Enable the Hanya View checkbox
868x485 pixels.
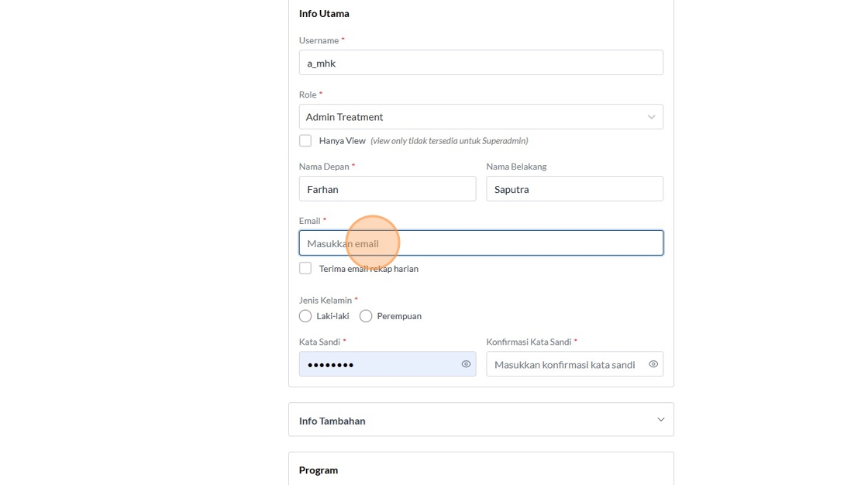coord(305,141)
